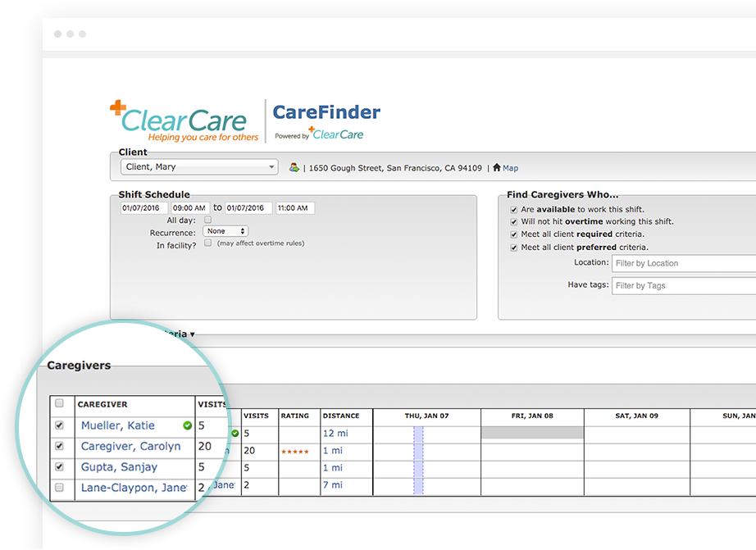This screenshot has height=550, width=756.
Task: Click the five-star rating for Carolyn
Action: tap(294, 452)
